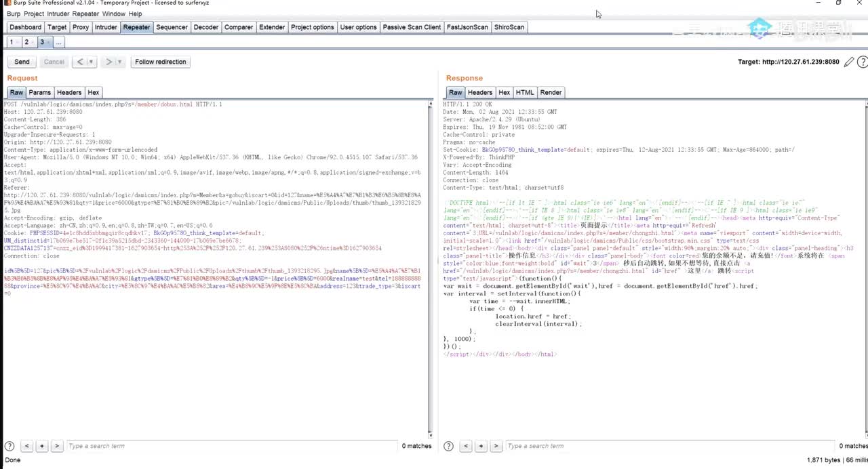Click Follow redirection button
This screenshot has height=469, width=868.
(161, 62)
